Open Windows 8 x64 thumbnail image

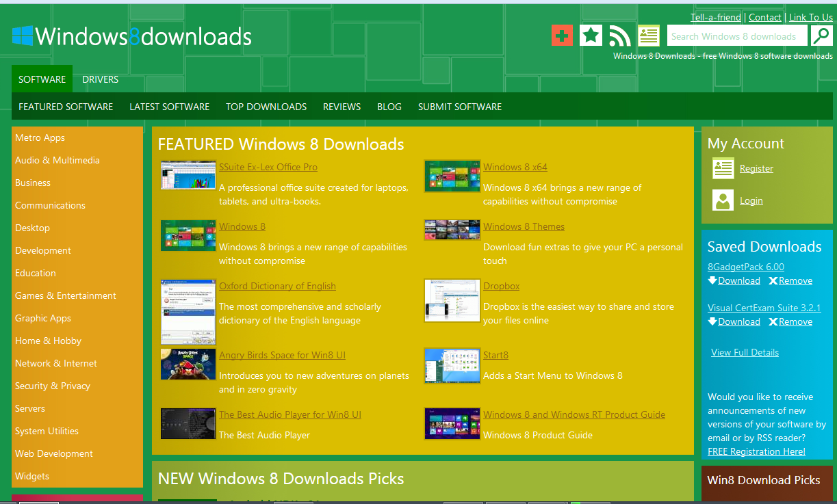coord(452,176)
